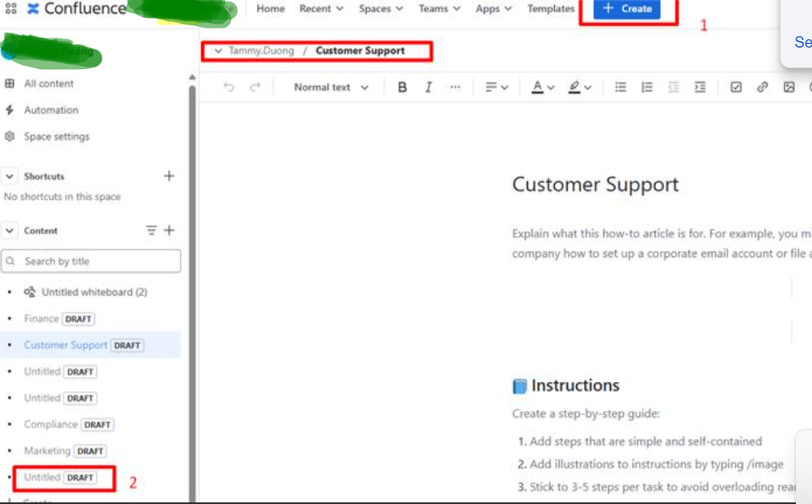
Task: Open the text alignment dropdown
Action: [x=496, y=87]
